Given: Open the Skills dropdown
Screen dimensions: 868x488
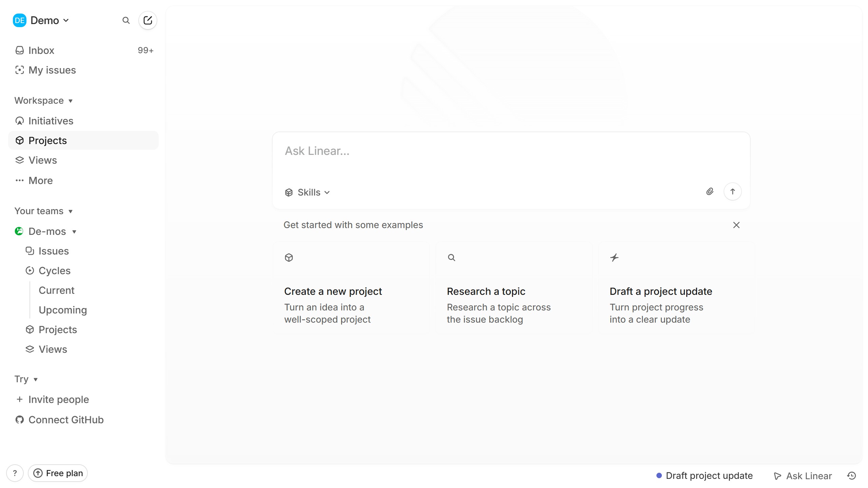Looking at the screenshot, I should [x=307, y=192].
